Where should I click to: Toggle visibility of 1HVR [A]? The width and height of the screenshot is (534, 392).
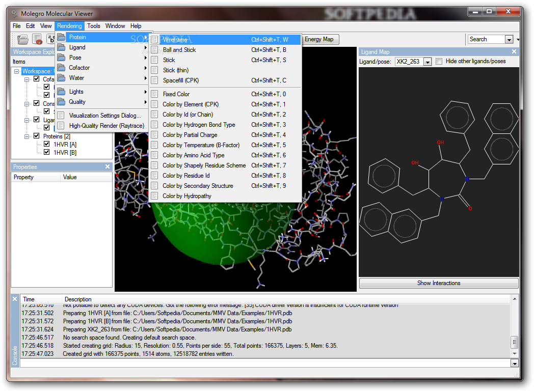[47, 144]
